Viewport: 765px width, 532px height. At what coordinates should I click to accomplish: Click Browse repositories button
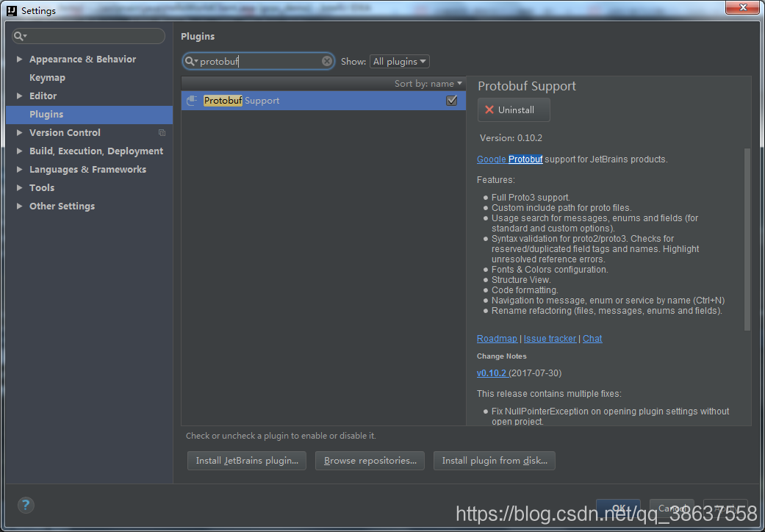point(370,461)
